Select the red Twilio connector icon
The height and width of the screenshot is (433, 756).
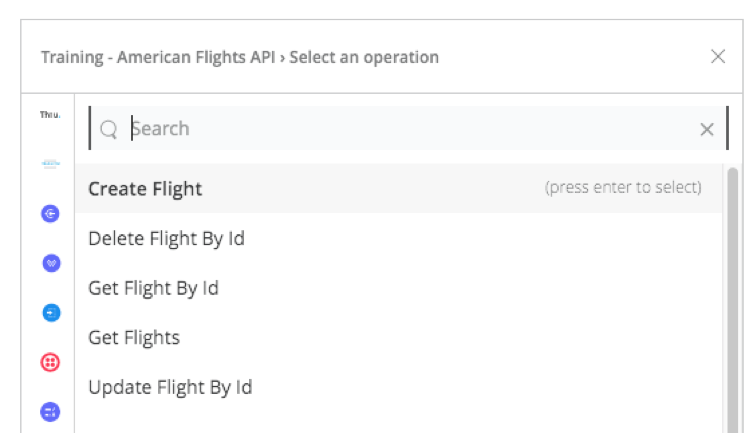click(x=50, y=362)
